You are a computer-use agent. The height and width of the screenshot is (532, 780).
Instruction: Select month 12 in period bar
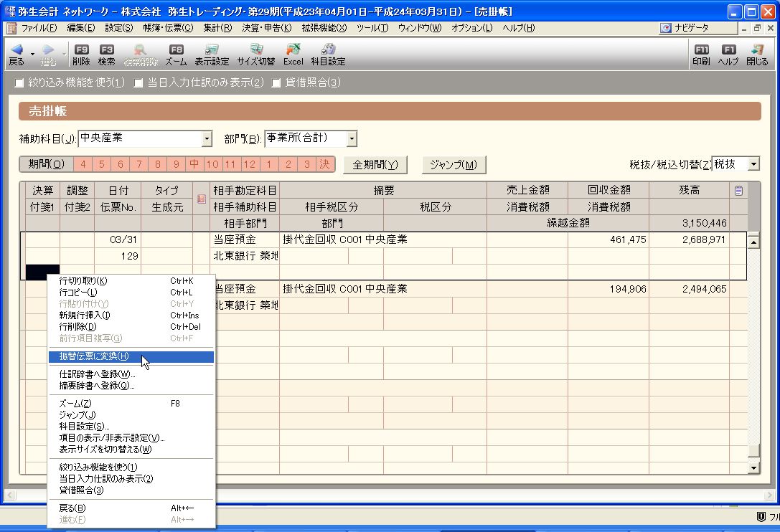[250, 164]
